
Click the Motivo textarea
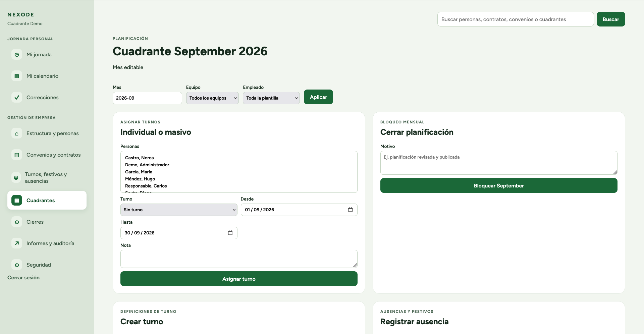click(499, 163)
